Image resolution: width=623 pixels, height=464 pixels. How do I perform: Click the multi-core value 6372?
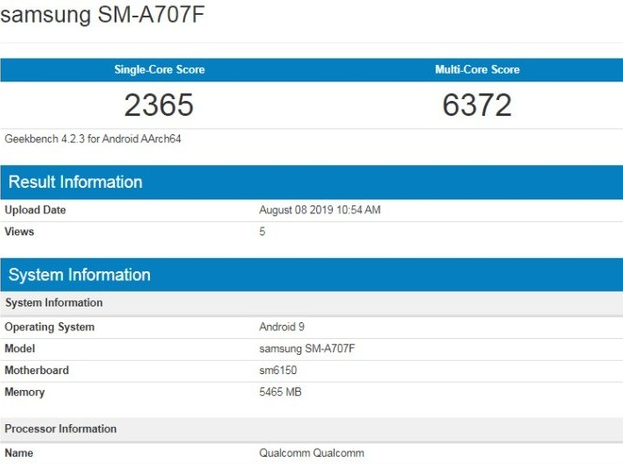[477, 105]
